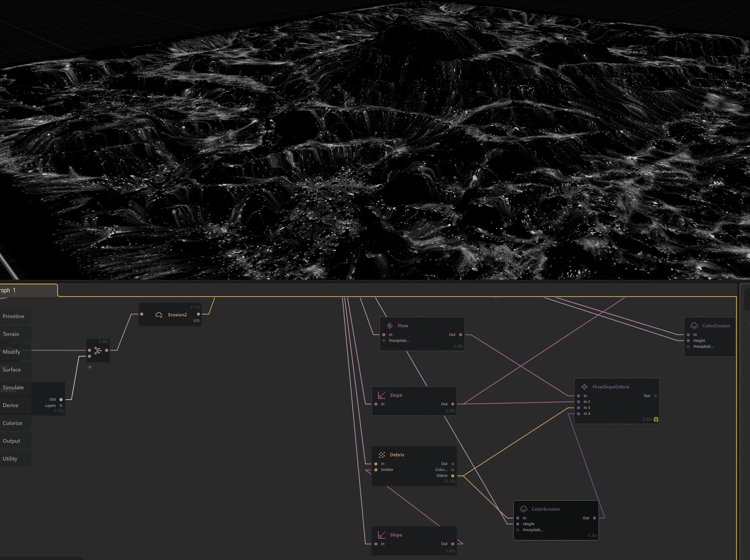Image resolution: width=750 pixels, height=560 pixels.
Task: Click the Erosion2 node input port
Action: (x=142, y=314)
